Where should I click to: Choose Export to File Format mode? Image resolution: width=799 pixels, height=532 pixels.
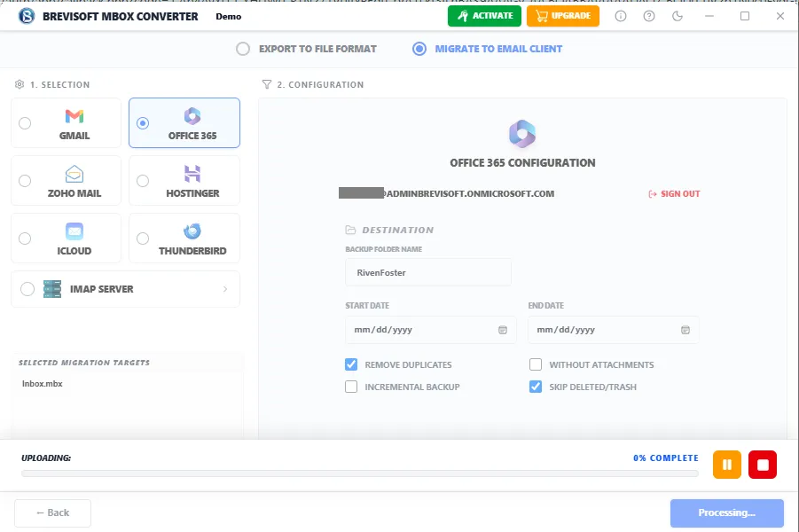pyautogui.click(x=306, y=49)
